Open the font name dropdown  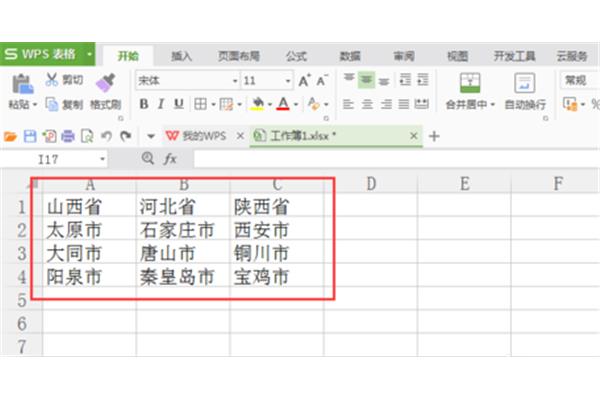pyautogui.click(x=235, y=81)
